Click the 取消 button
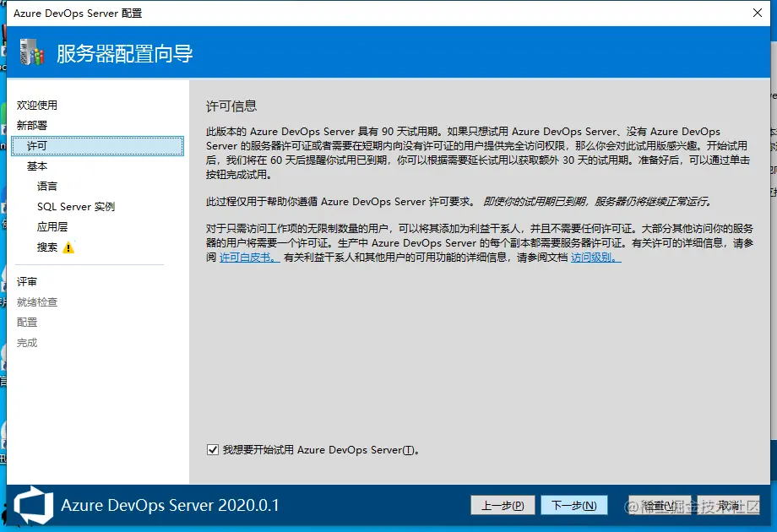 pyautogui.click(x=728, y=505)
